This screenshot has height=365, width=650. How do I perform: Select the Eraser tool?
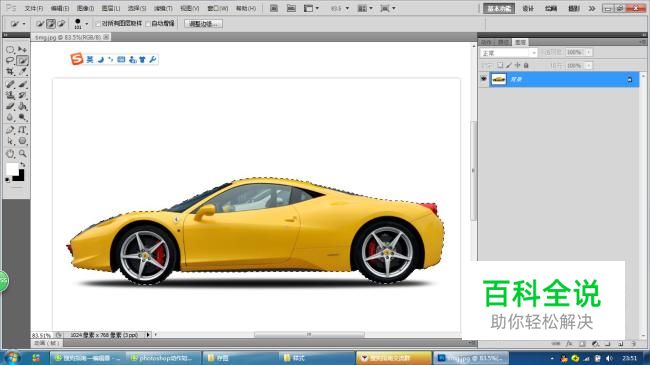click(x=10, y=107)
